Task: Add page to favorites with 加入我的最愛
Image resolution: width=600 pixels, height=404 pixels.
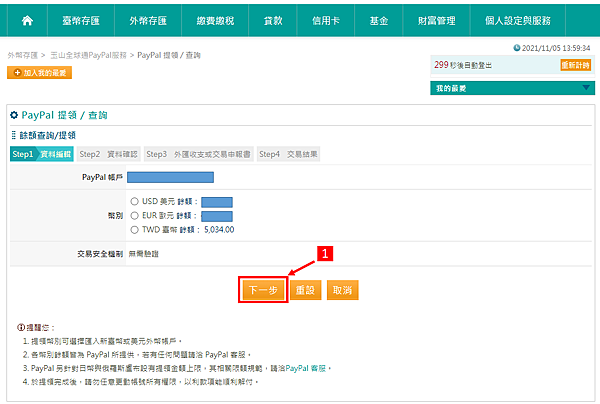Action: pos(39,73)
